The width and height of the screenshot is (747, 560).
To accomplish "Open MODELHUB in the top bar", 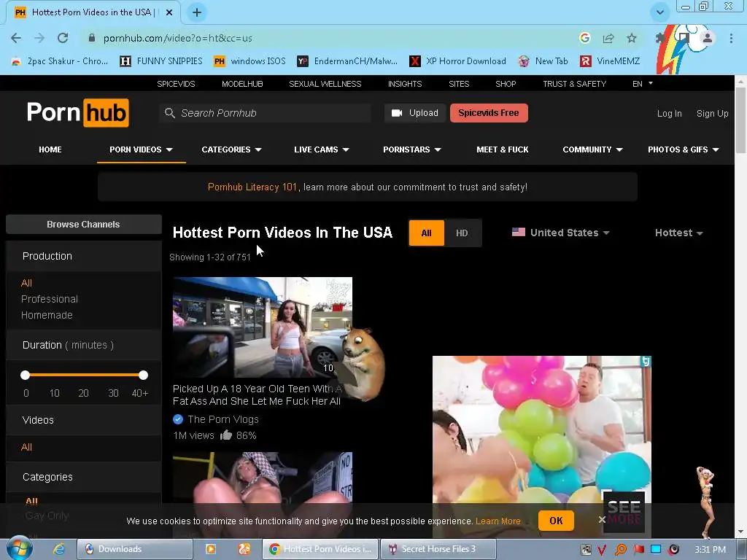I will coord(242,84).
